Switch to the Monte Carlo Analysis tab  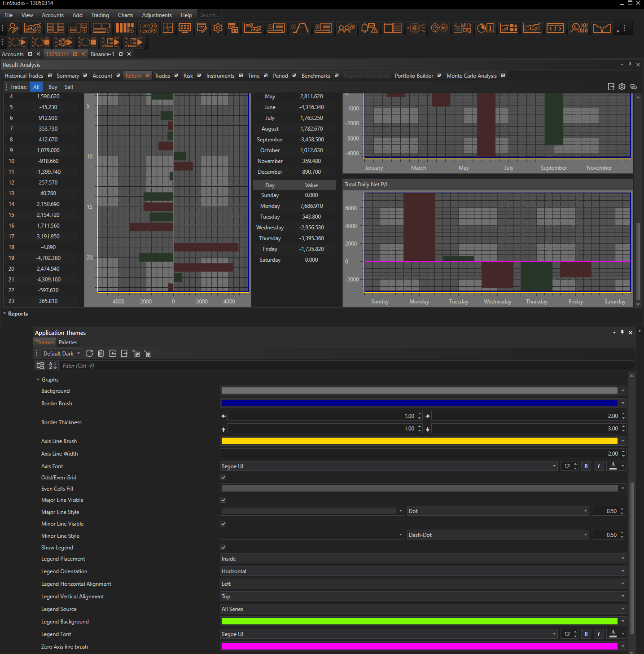(x=471, y=76)
